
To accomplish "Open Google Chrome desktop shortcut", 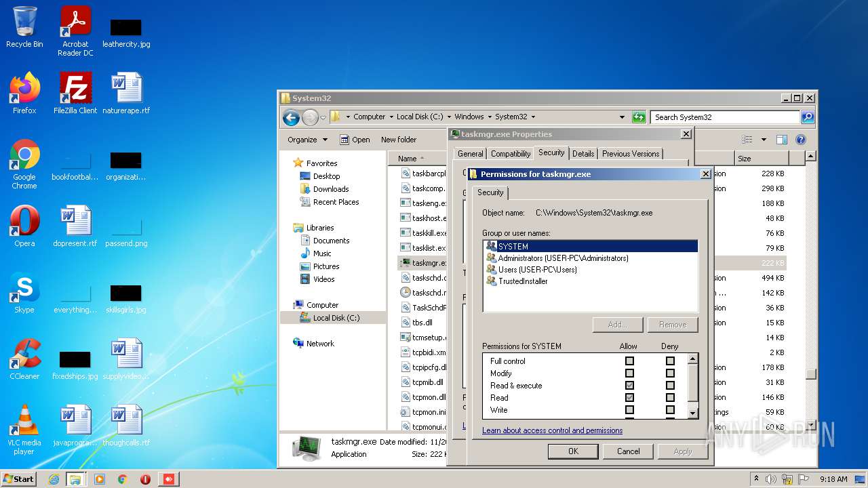I will pyautogui.click(x=24, y=164).
